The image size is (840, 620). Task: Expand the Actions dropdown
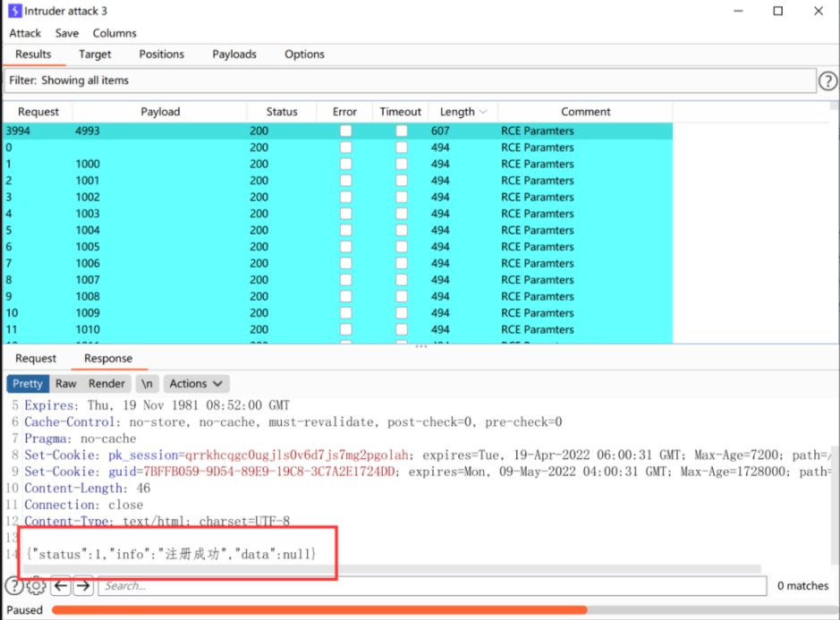(x=196, y=384)
